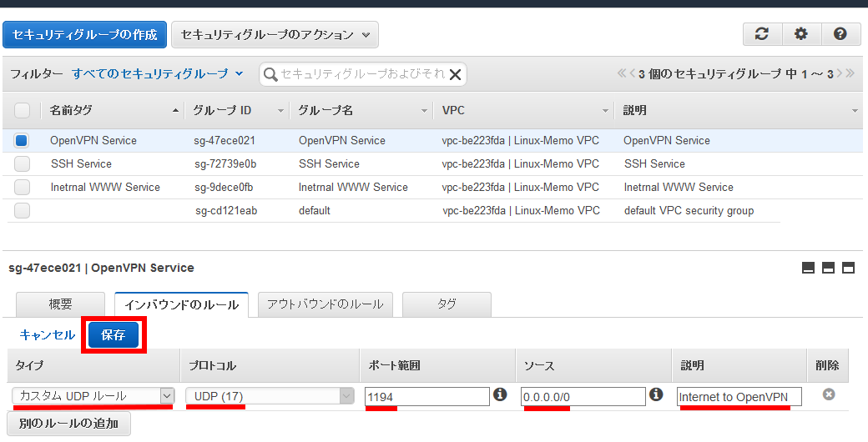
Task: Click the refresh icon button
Action: (x=762, y=34)
